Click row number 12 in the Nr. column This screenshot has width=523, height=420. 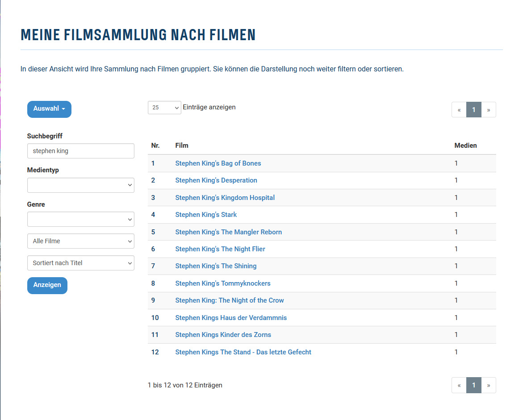tap(155, 352)
